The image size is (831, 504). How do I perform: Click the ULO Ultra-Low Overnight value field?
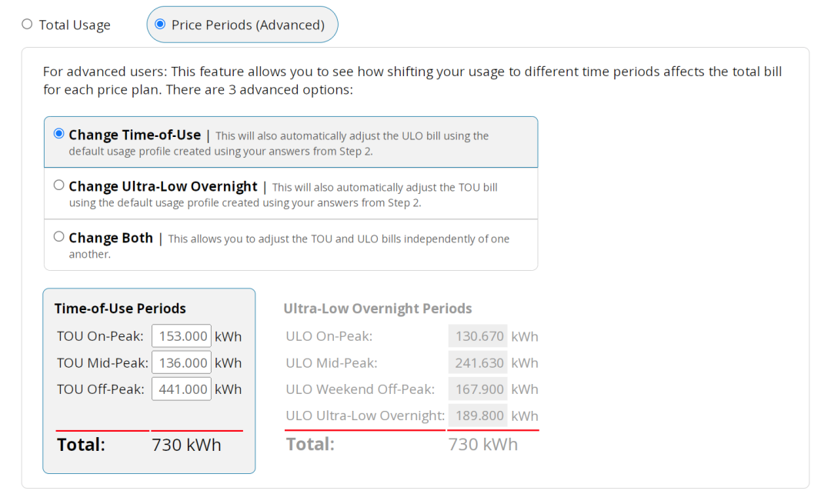click(478, 416)
